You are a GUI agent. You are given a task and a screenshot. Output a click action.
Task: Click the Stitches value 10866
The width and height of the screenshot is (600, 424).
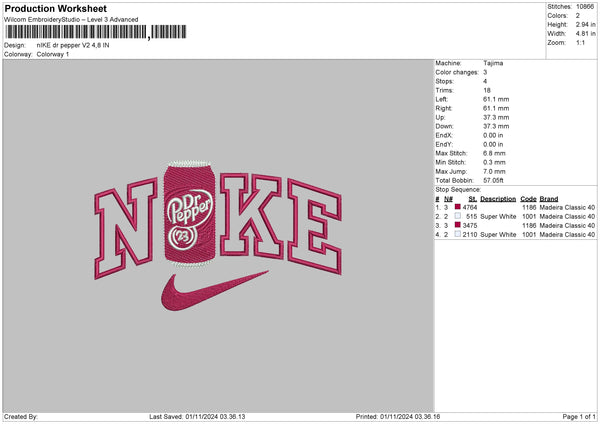pyautogui.click(x=585, y=7)
